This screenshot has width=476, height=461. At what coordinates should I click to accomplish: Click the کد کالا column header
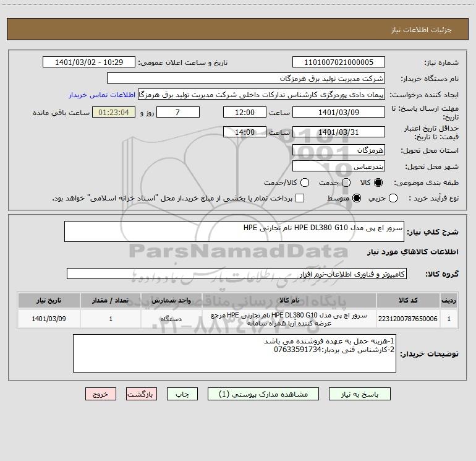(x=408, y=300)
